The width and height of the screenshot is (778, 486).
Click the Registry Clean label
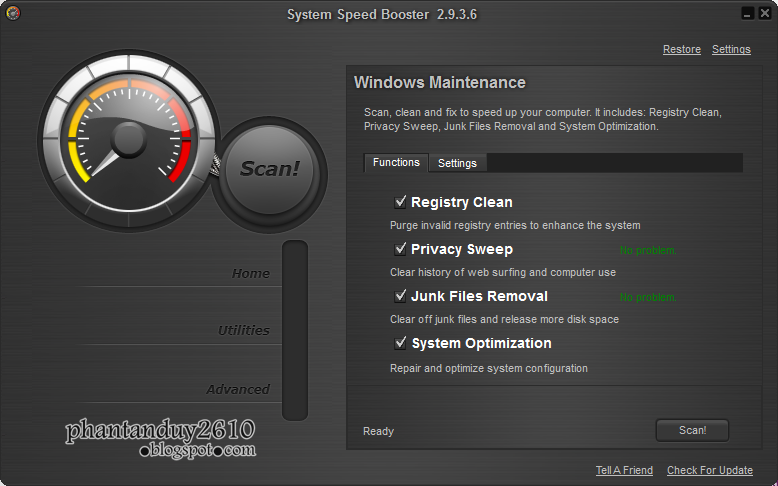coord(461,203)
